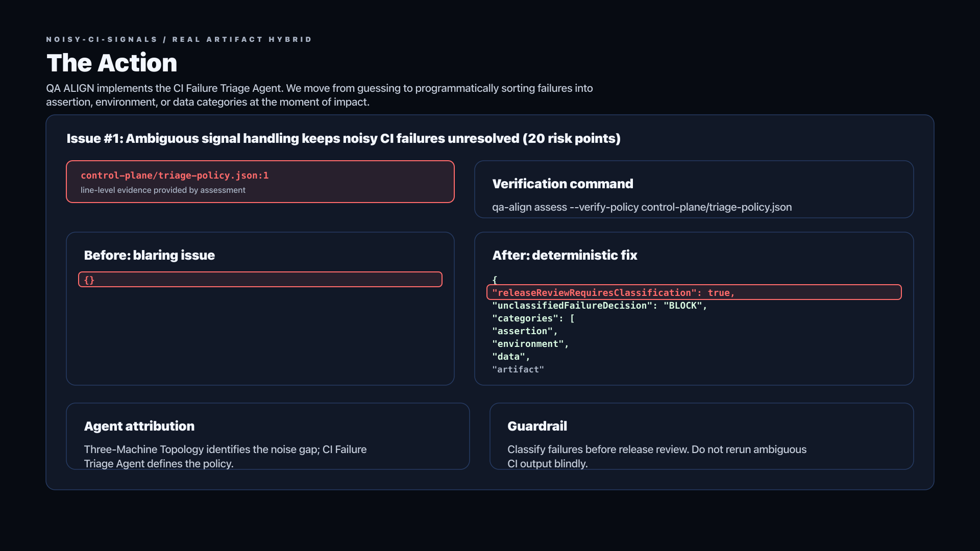
Task: Select the "artifact" category entry
Action: (x=518, y=369)
